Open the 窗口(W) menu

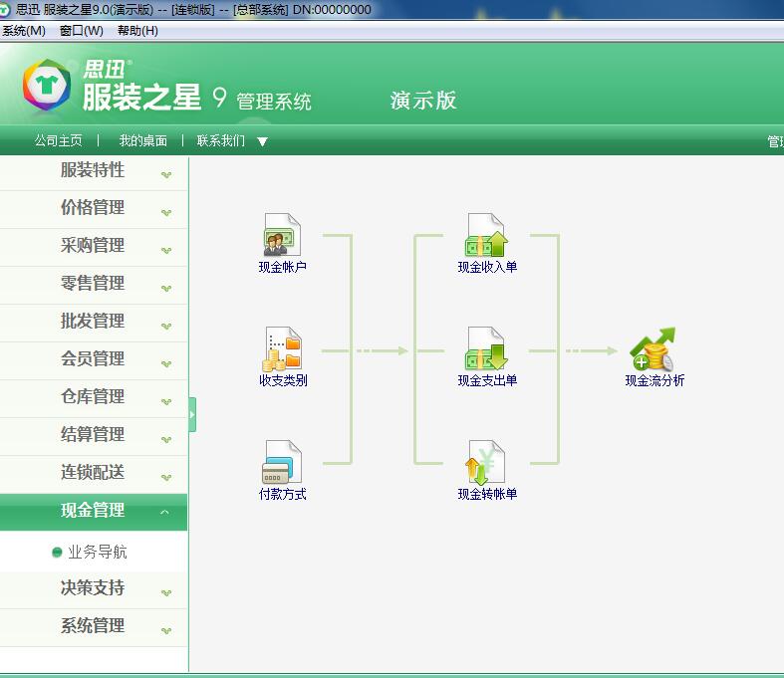[x=81, y=31]
